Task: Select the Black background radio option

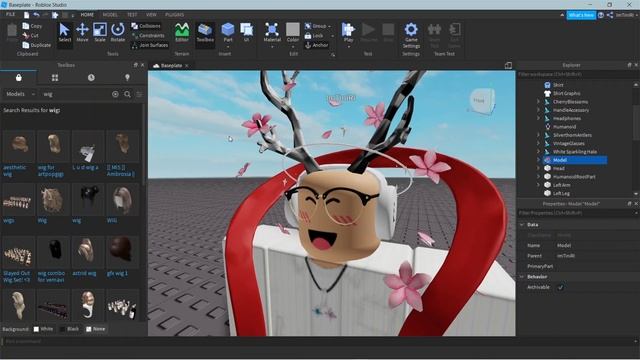Action: 62,329
